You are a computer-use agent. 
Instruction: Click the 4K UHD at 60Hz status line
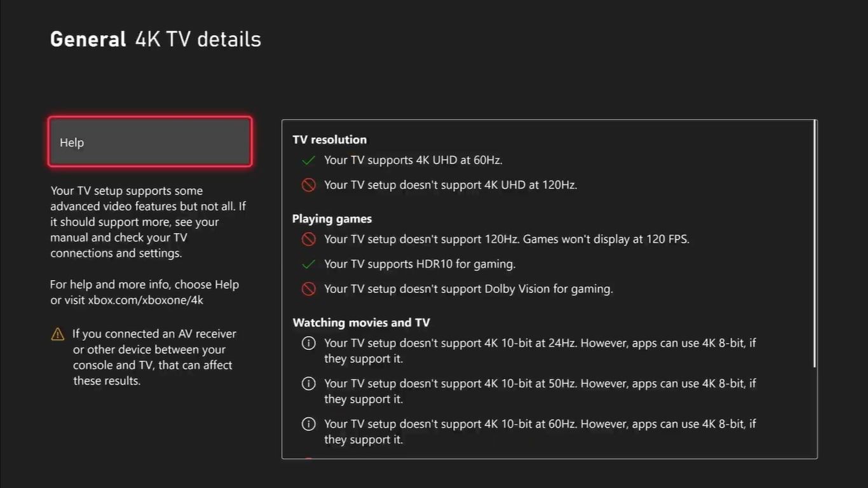point(413,160)
